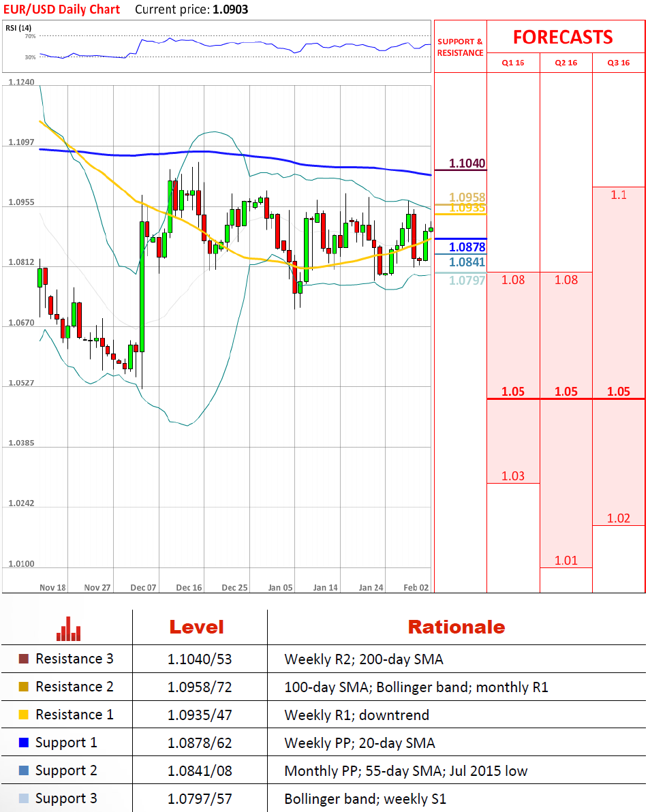Click the Dec 07 date axis label
This screenshot has width=650, height=812.
coord(144,587)
